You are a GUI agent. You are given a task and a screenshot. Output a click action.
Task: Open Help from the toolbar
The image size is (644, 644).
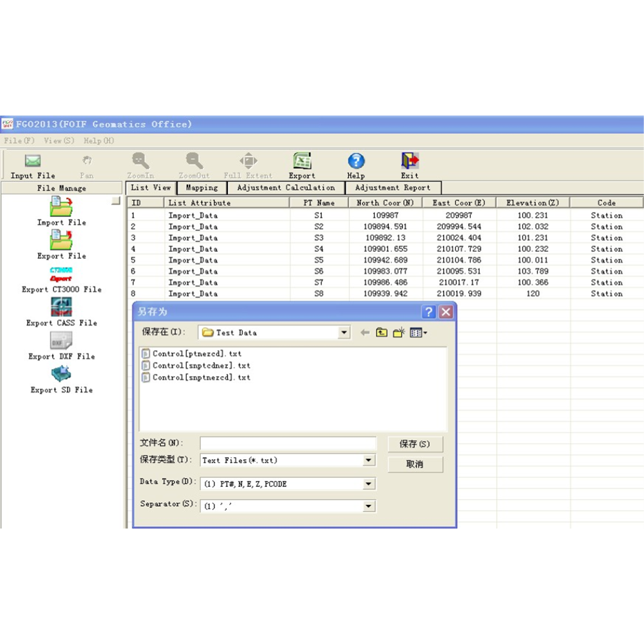pyautogui.click(x=356, y=161)
